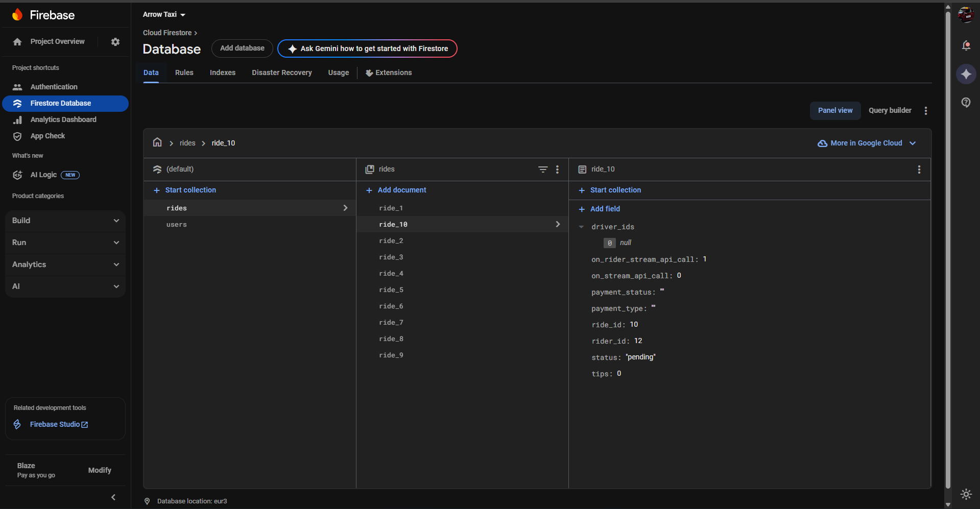Click Start collection in default database panel
Screen dimensions: 980x509
(x=184, y=190)
